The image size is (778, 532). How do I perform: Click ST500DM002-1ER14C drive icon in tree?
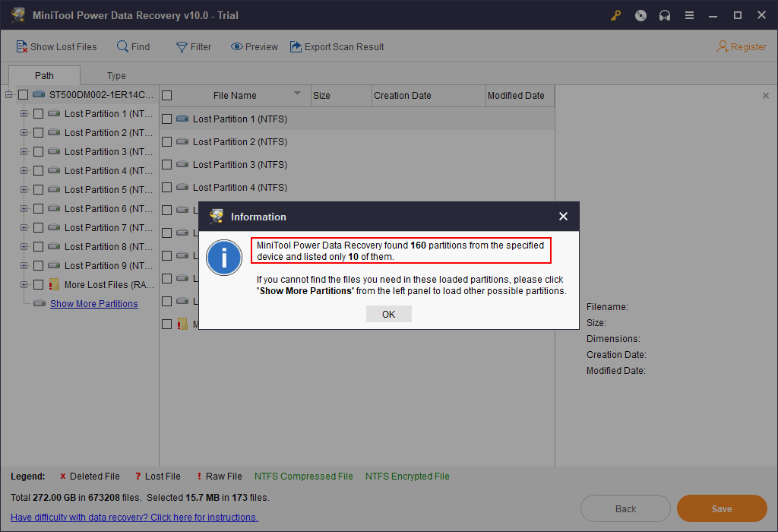(39, 94)
